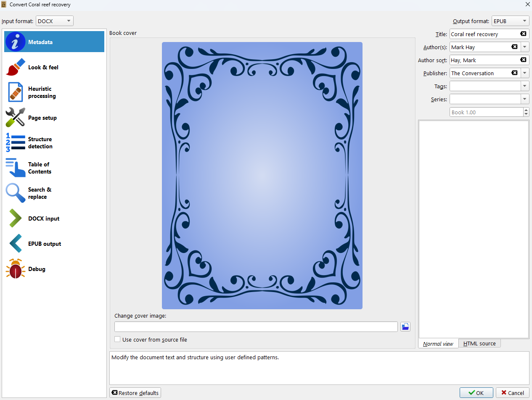Screen dimensions: 532x400
Task: Switch to the HTML source tab
Action: [x=479, y=343]
